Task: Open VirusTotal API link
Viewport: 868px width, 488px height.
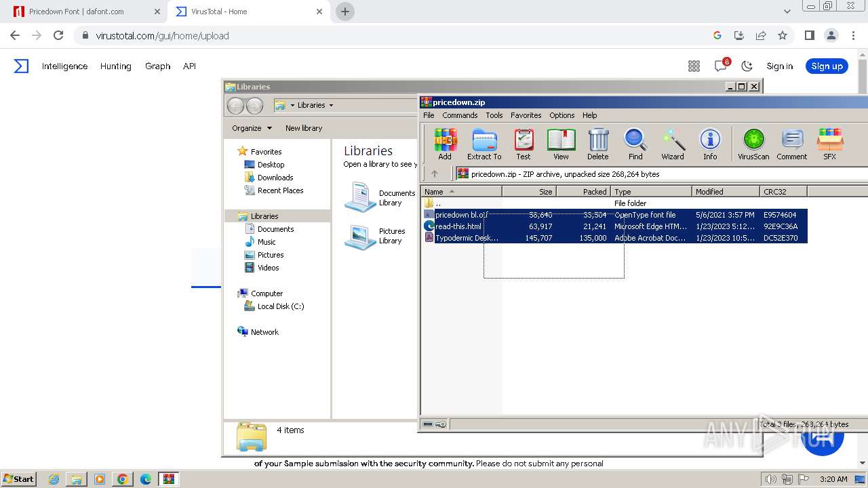Action: (x=189, y=66)
